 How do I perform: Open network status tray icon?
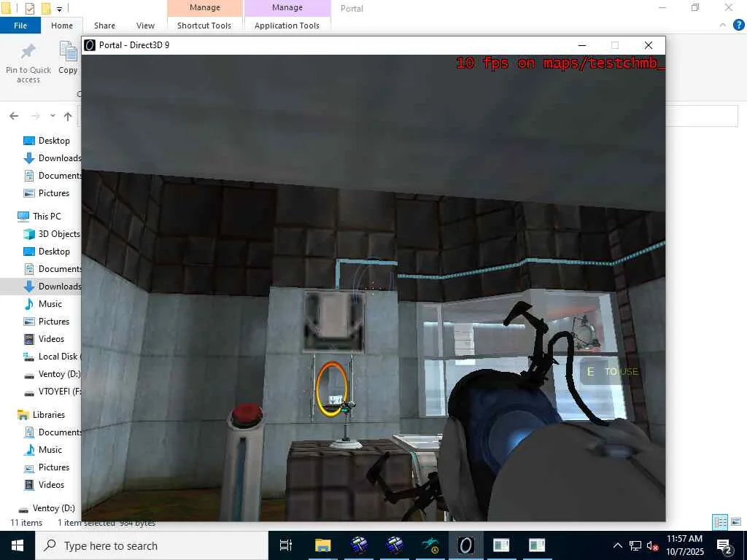635,545
